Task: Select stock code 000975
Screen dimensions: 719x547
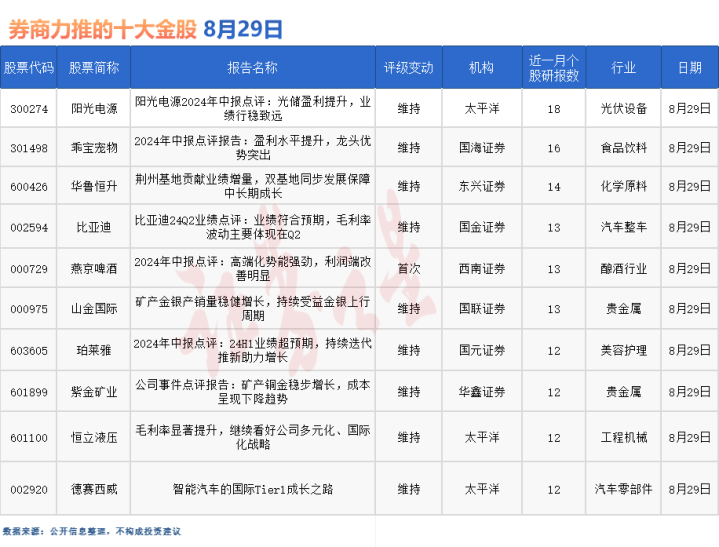Action: [x=29, y=309]
